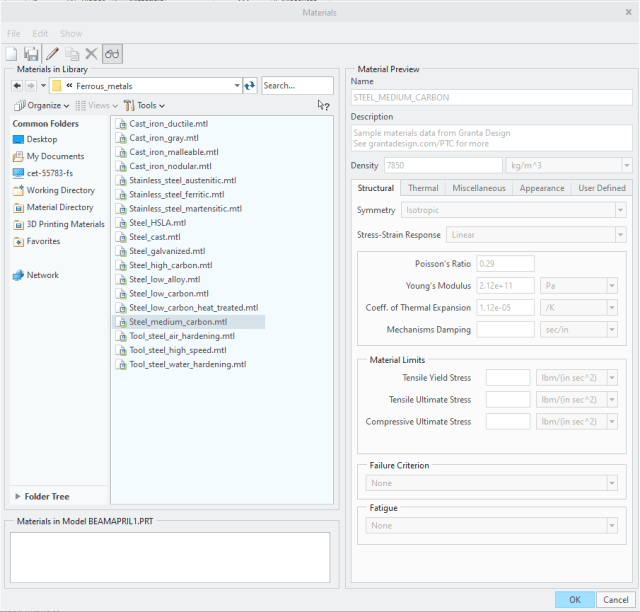Switch to the User Defined tab
Viewport: 640px width, 612px height.
click(x=602, y=188)
